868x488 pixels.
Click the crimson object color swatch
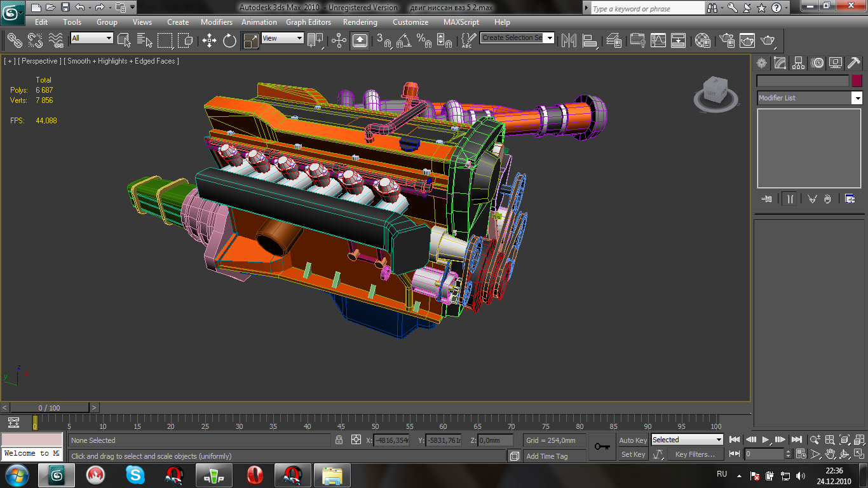coord(857,81)
